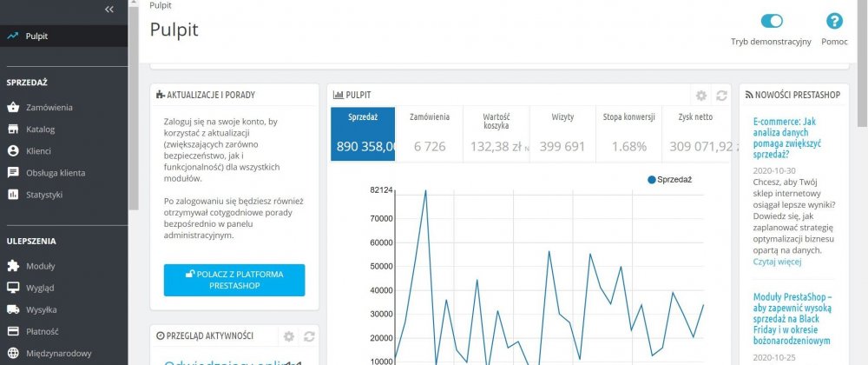Select the Wizyty chart tab
This screenshot has width=868, height=365.
(x=562, y=134)
